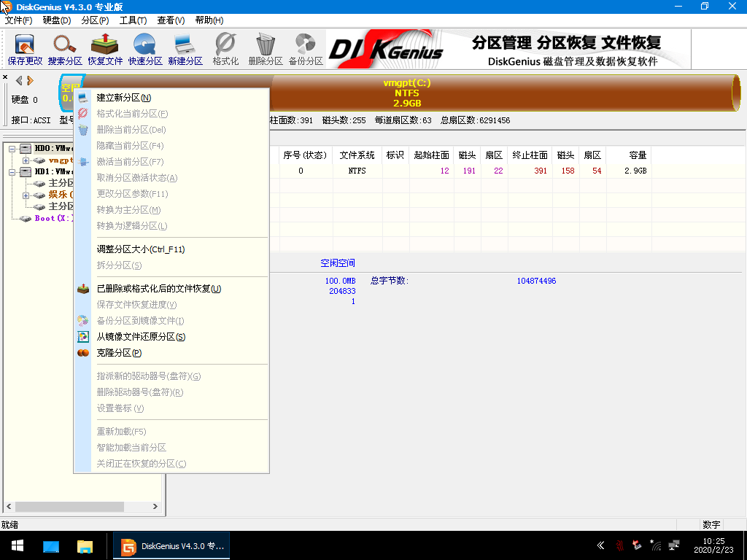The height and width of the screenshot is (560, 747).
Task: Expand the 娱乐 partition tree node
Action: coord(26,195)
